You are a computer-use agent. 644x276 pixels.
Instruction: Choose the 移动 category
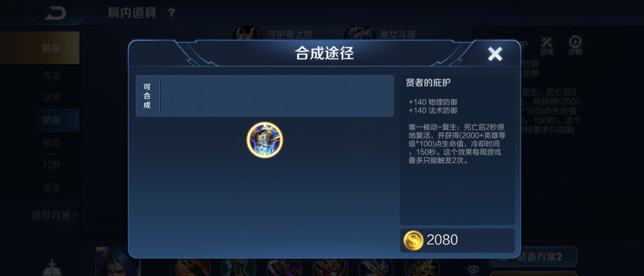tap(52, 143)
